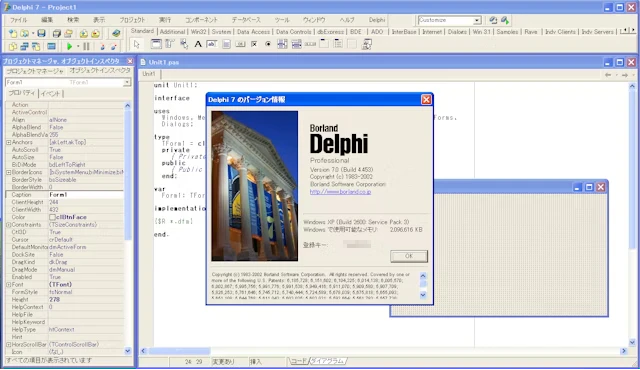Click the Pause program icon

point(86,47)
